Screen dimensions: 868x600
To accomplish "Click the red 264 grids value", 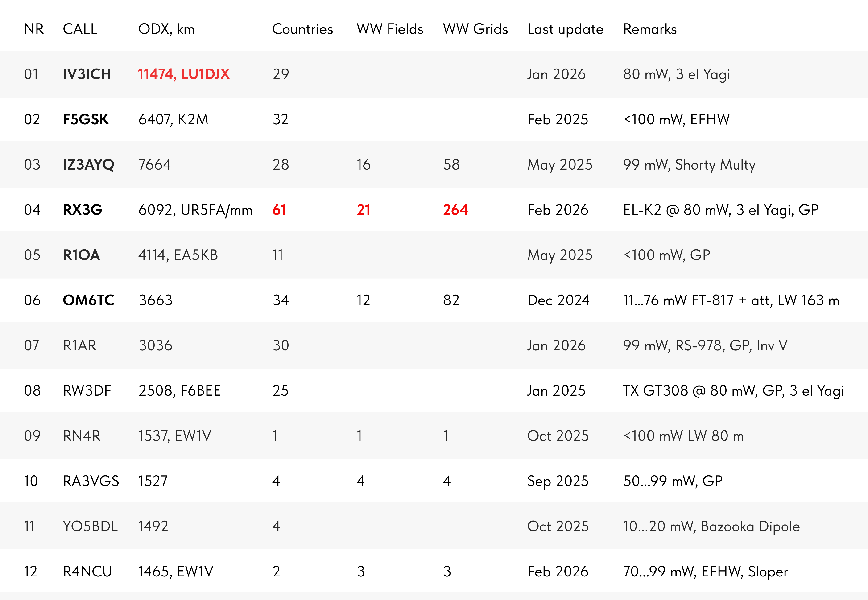I will pos(455,210).
